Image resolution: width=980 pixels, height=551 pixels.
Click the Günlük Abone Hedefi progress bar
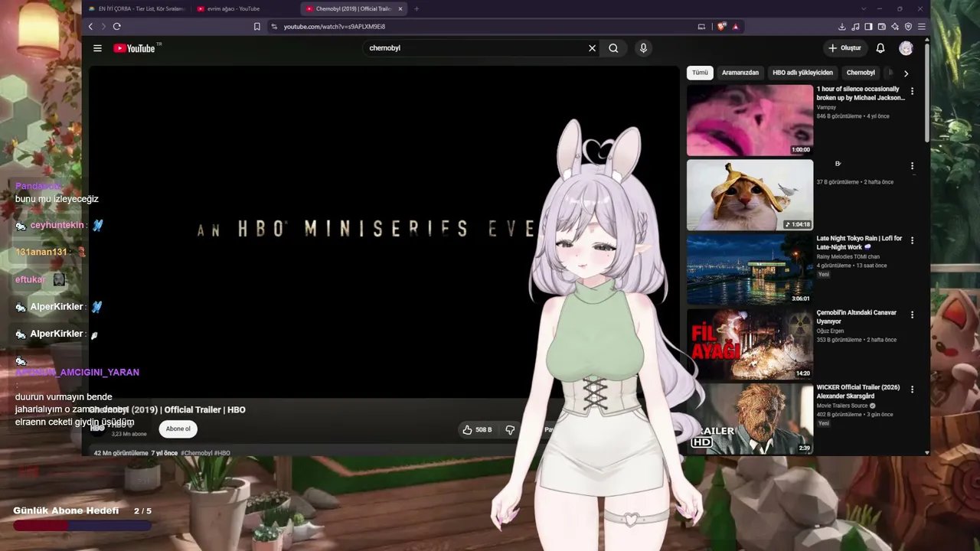coord(82,526)
